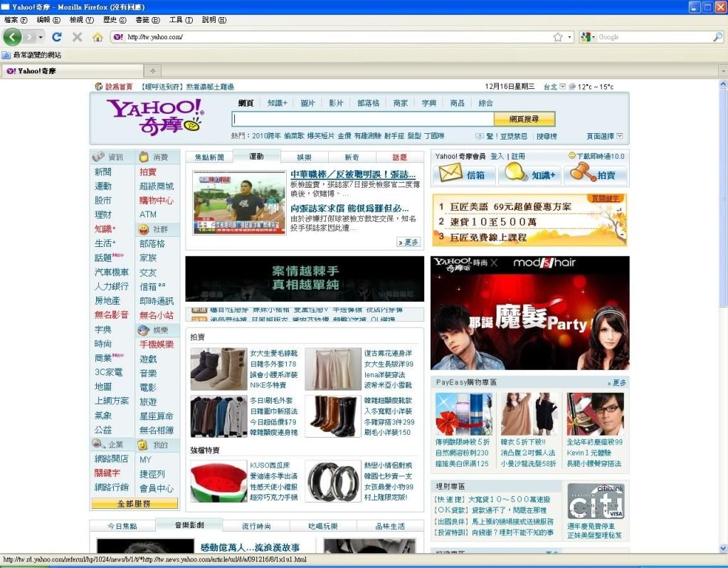This screenshot has width=728, height=568.
Task: Click the Firefox Back arrow button
Action: pyautogui.click(x=12, y=37)
